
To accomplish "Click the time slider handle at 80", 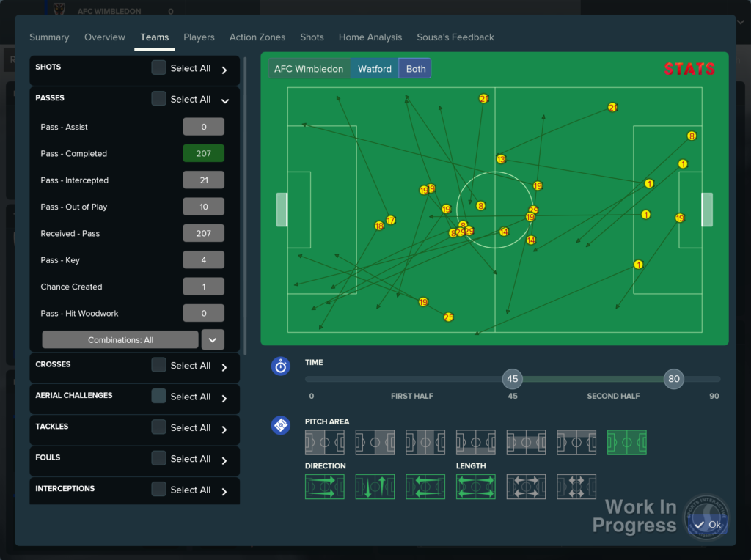I will [x=674, y=379].
